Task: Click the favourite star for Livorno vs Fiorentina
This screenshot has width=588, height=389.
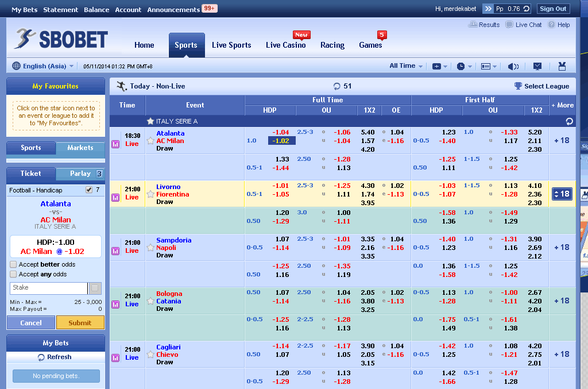Action: (150, 194)
